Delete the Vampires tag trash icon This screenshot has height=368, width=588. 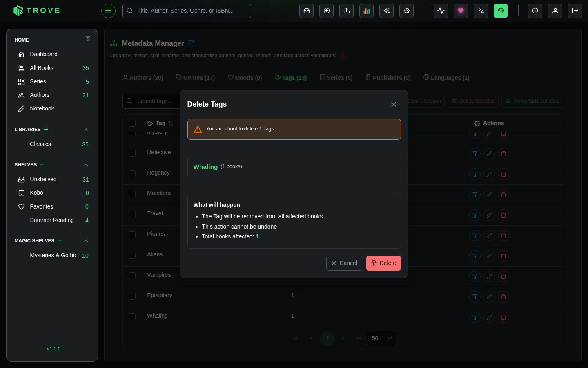pos(503,276)
